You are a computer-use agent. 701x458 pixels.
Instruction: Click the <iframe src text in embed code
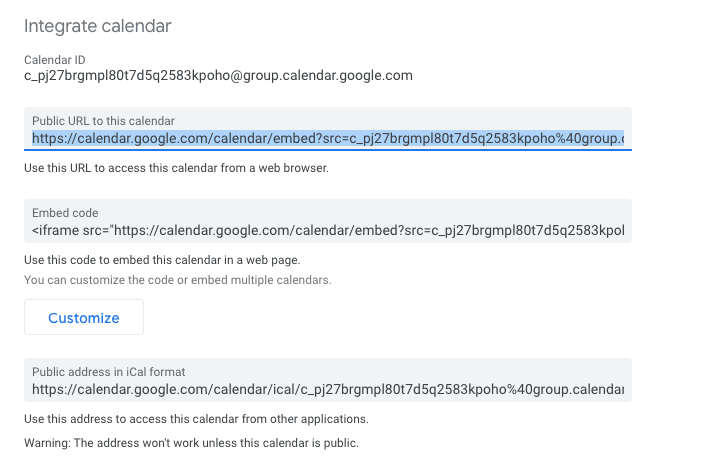click(x=71, y=231)
